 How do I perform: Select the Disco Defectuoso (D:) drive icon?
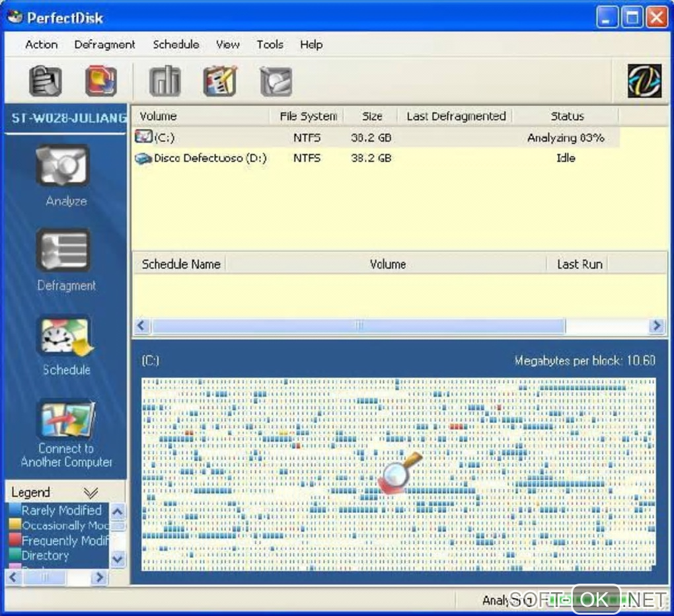(143, 158)
